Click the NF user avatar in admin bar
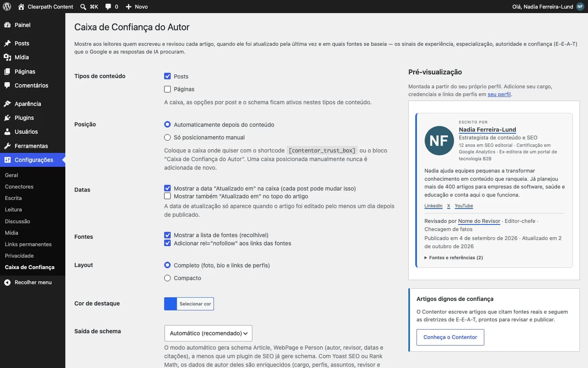Screen dimensions: 588x368 click(580, 7)
